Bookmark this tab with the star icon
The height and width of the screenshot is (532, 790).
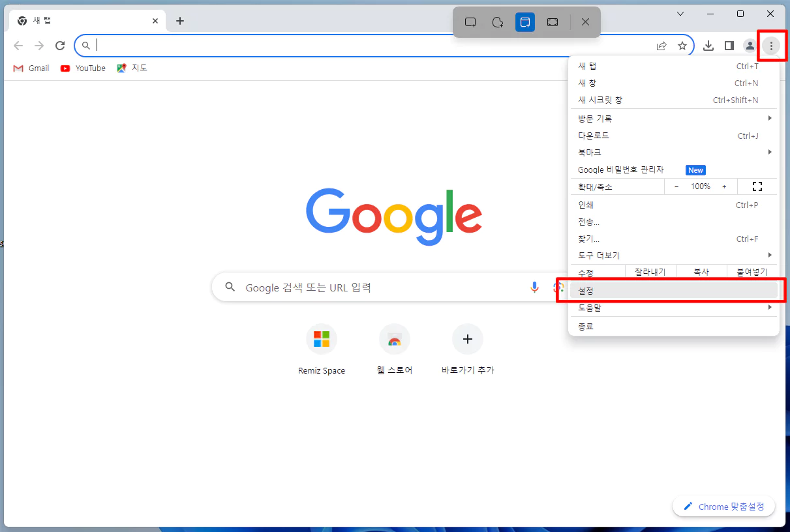click(682, 46)
